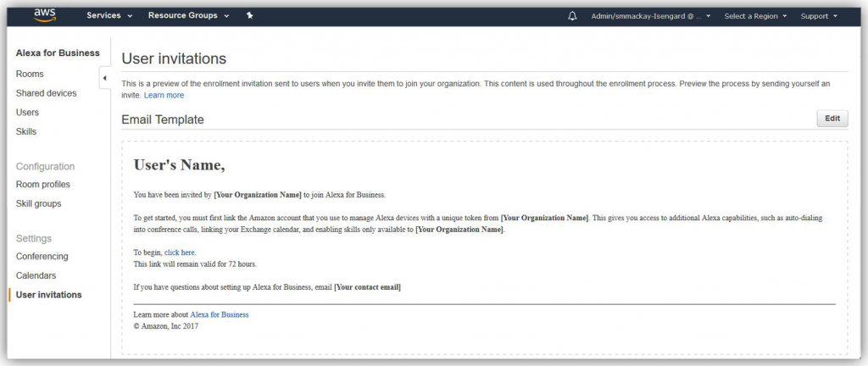Open the Admin/smmackay-Isengard account menu

pos(651,16)
